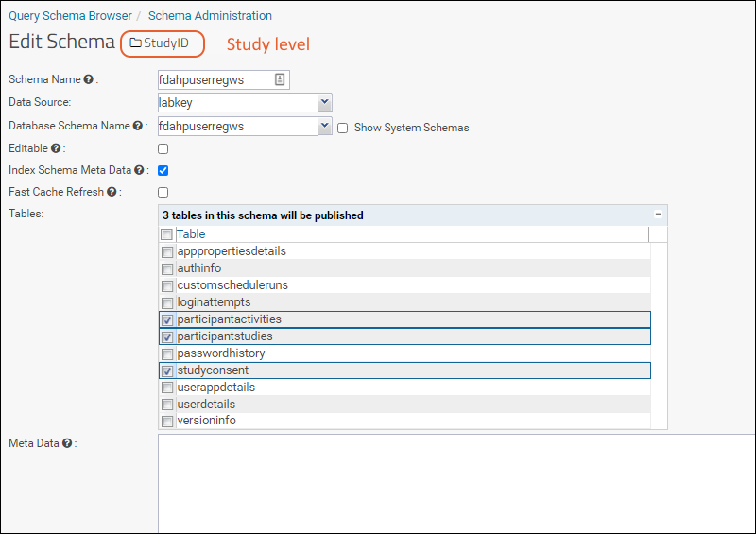756x534 pixels.
Task: Click the Fast Cache Refresh help icon
Action: 112,192
